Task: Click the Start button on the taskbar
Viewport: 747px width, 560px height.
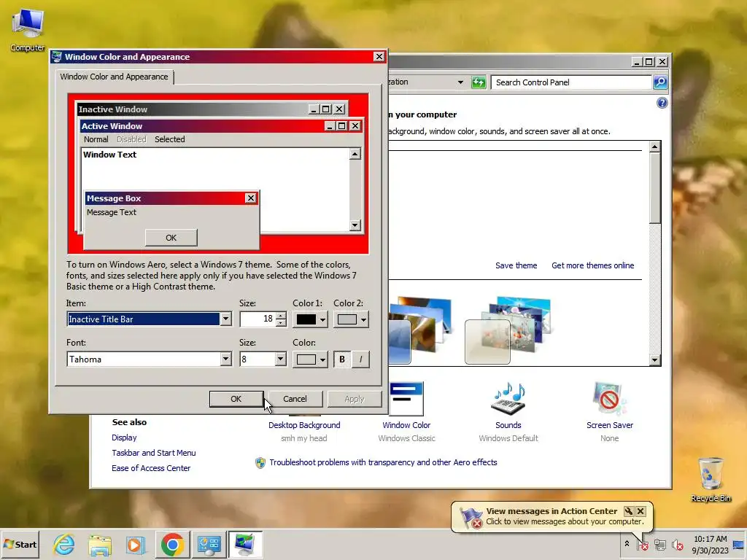Action: 20,544
